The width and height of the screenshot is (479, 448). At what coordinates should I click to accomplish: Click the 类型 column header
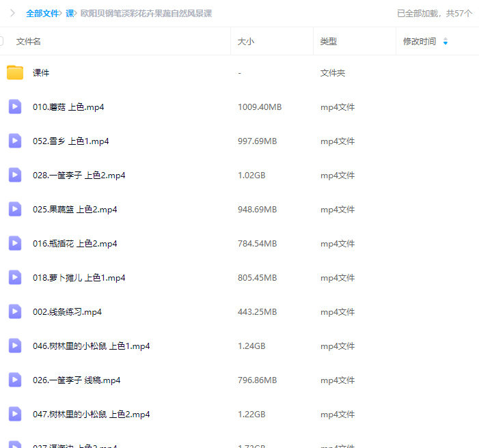(328, 42)
